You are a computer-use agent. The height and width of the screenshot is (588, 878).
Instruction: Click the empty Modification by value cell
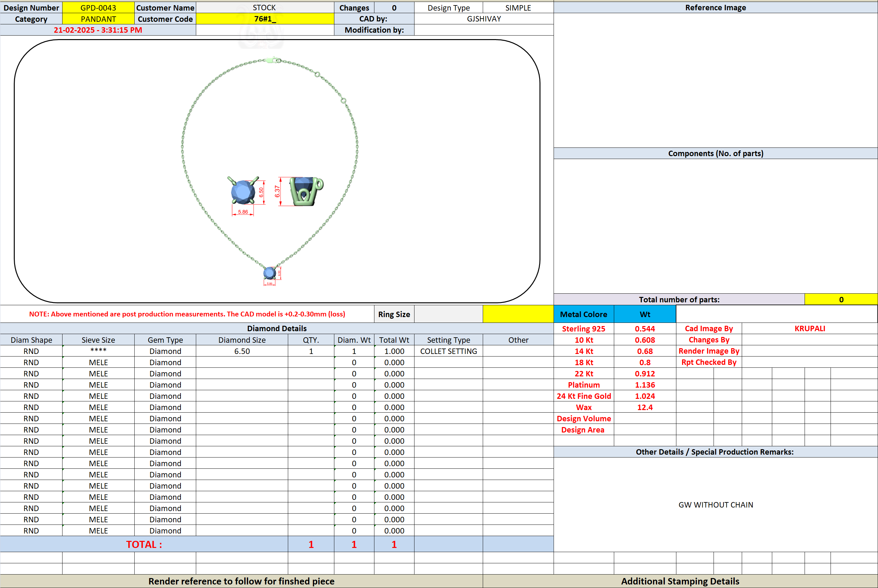(484, 30)
